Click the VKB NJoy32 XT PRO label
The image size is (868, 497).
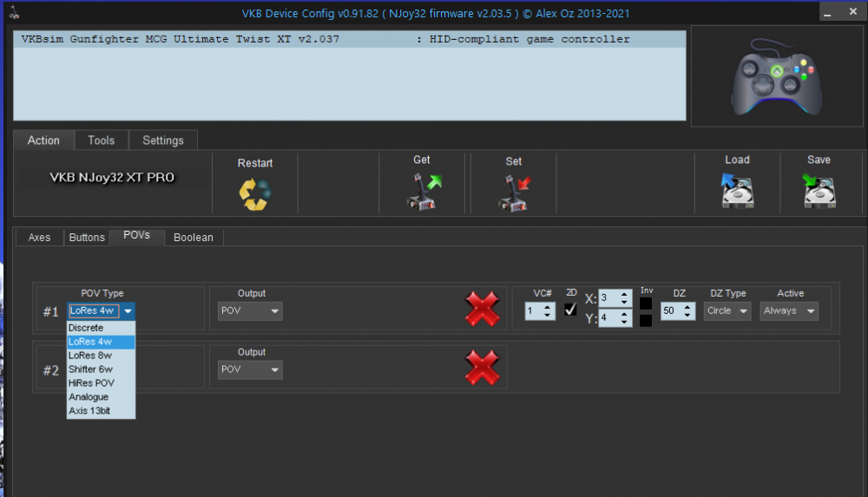(x=112, y=178)
